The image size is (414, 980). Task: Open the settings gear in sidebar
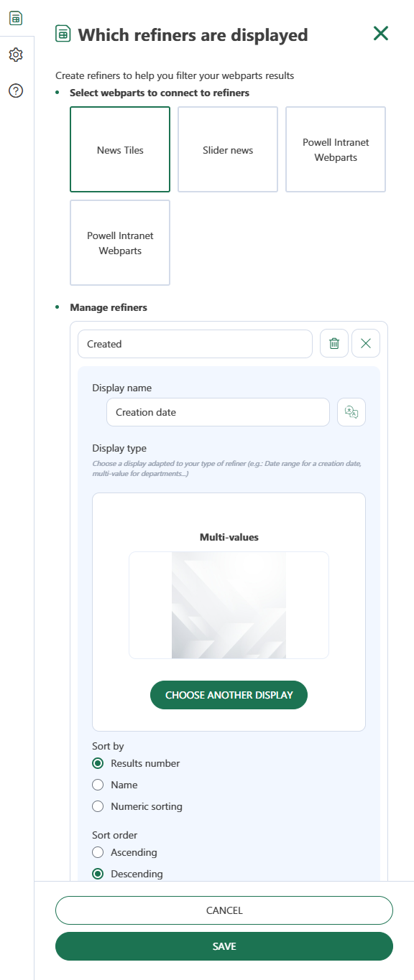tap(16, 55)
